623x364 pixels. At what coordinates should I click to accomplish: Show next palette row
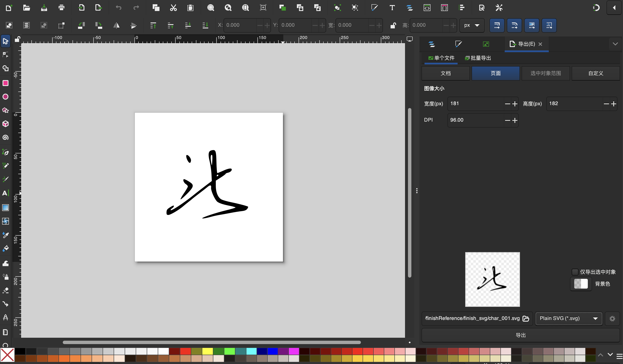[x=610, y=355]
